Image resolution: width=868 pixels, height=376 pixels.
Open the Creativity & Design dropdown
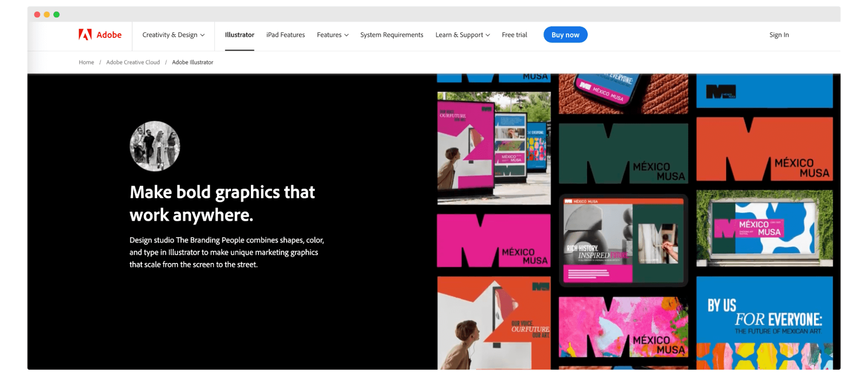coord(173,35)
